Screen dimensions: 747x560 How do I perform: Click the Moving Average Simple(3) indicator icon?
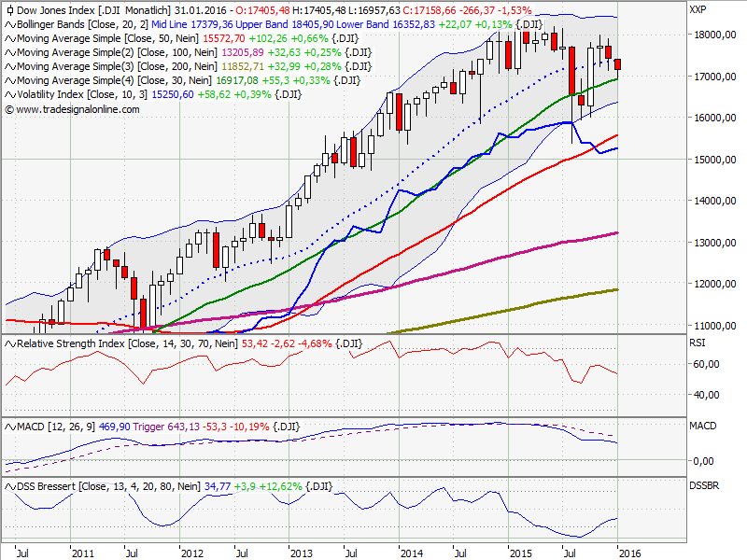pos(10,65)
